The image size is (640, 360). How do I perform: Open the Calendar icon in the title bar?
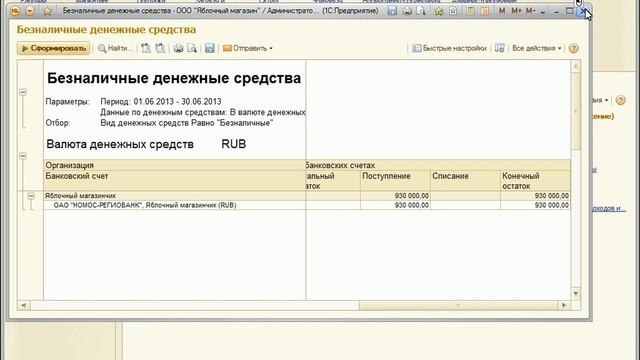pyautogui.click(x=484, y=11)
